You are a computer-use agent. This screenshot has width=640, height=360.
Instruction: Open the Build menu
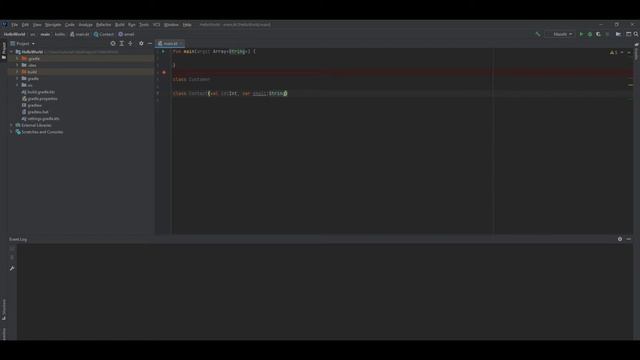120,25
